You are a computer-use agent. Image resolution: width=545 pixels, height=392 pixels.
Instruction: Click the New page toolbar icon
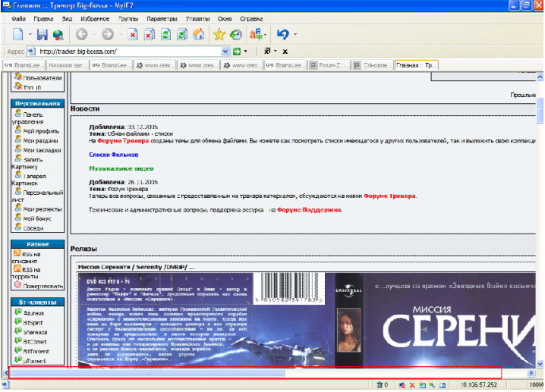tap(17, 34)
